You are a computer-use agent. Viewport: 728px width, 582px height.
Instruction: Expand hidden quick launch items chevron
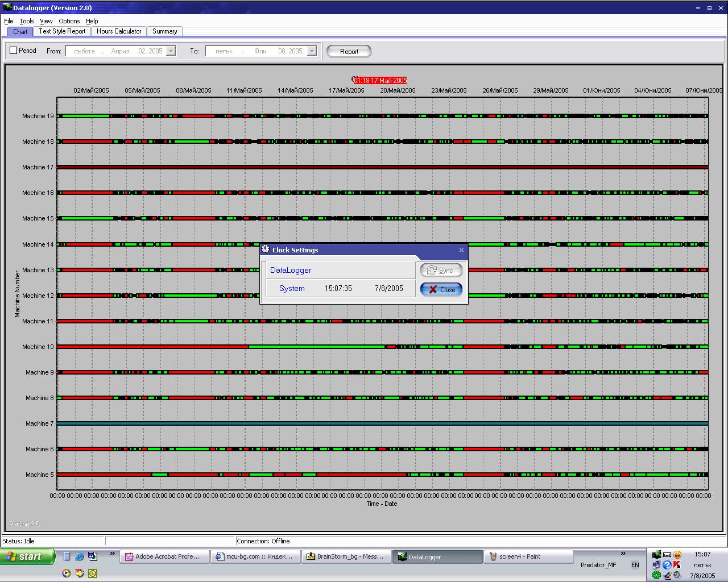[x=113, y=553]
